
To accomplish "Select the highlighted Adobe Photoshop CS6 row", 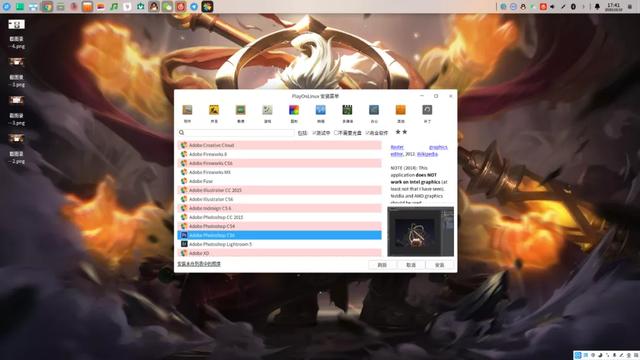I will point(280,235).
